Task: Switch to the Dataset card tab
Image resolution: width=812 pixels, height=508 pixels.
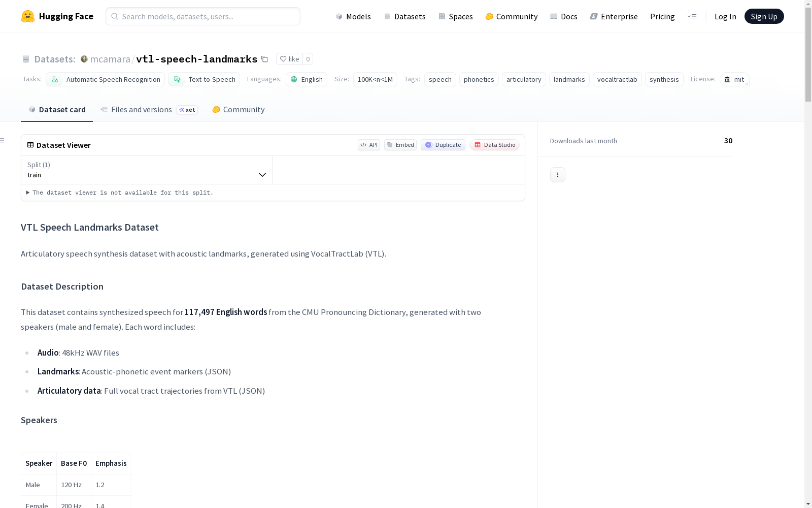Action: pos(57,109)
